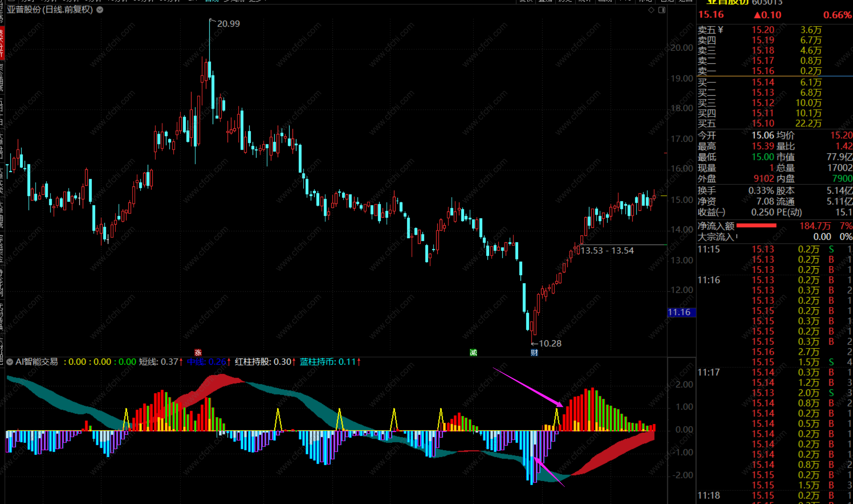Click the blue 财 financial marker
Screen dimensions: 853x504
[x=534, y=352]
